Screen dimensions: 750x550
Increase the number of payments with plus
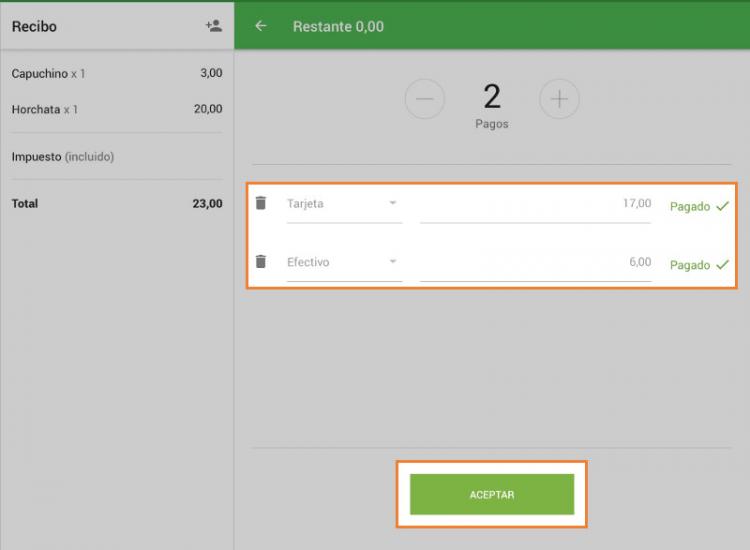(559, 99)
